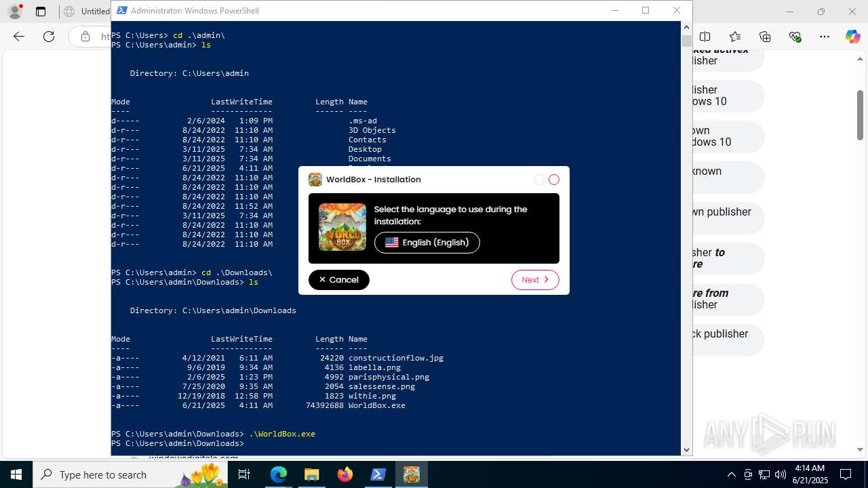Open Edge split screen button
The width and height of the screenshot is (868, 488).
pos(705,37)
